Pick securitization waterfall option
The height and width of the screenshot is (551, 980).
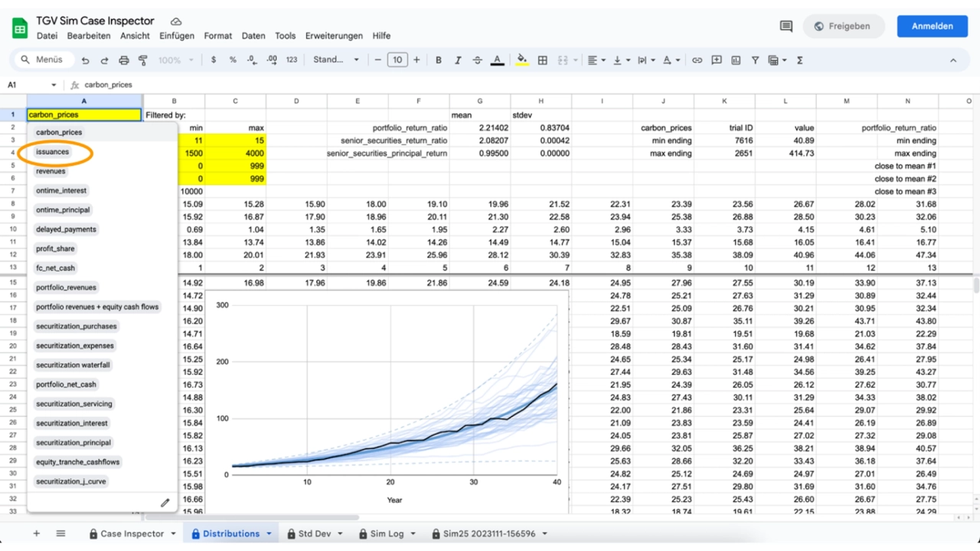coord(73,365)
